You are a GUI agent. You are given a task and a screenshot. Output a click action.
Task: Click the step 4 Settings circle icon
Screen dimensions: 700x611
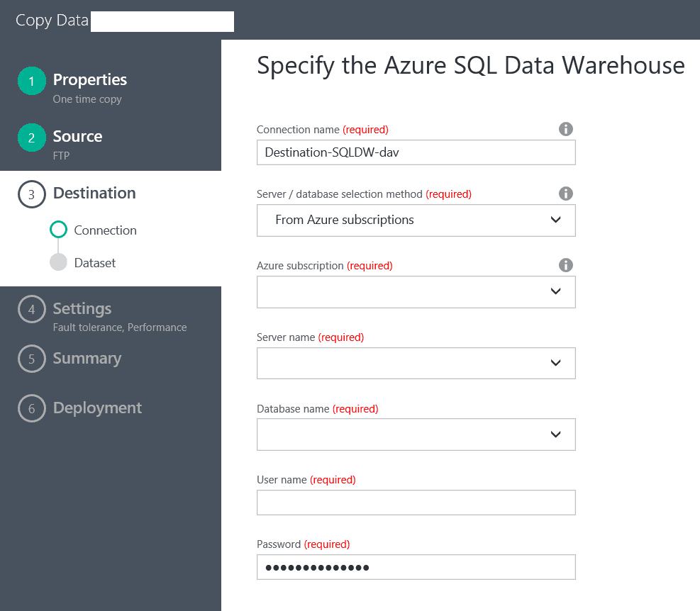32,309
